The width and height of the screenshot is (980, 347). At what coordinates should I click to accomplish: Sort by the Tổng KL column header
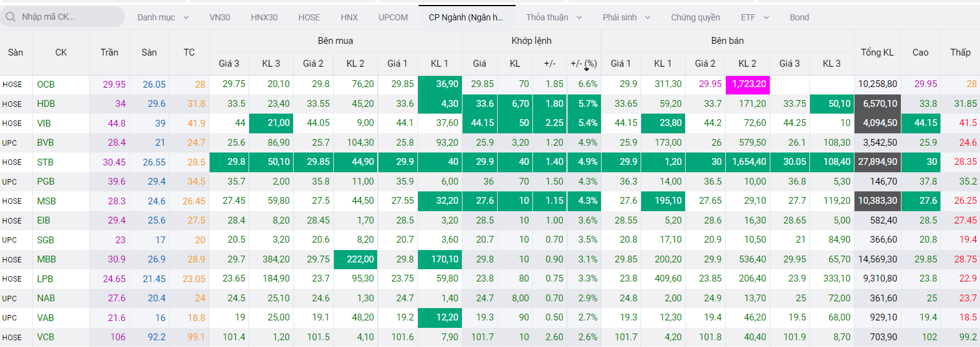pos(877,52)
